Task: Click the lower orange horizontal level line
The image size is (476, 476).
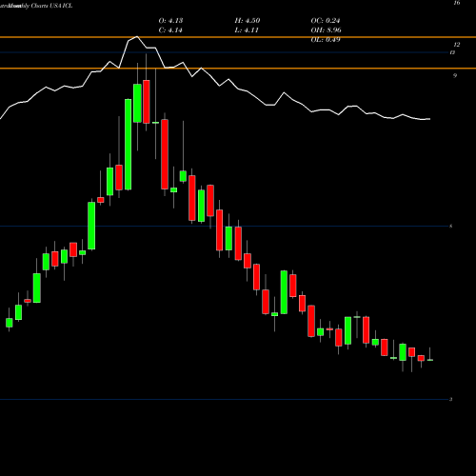Action: (238, 69)
